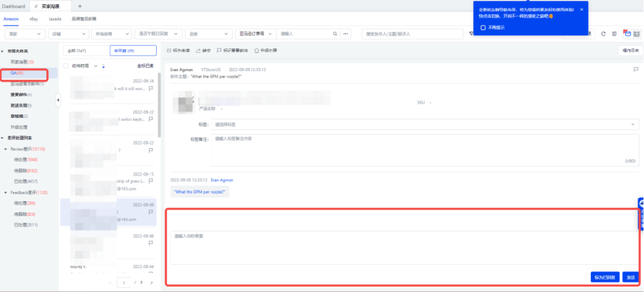Select the eBay platform tab
The height and width of the screenshot is (292, 644).
pos(33,19)
